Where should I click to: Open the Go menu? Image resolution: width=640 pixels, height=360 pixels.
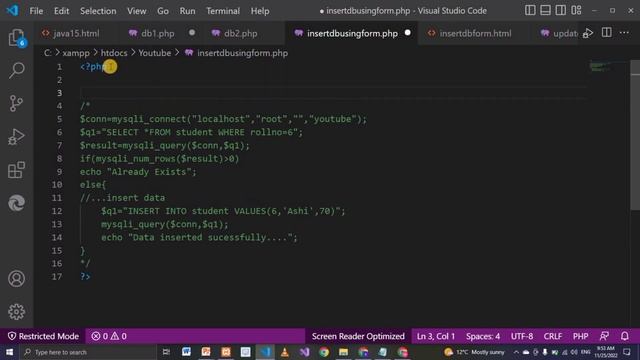163,11
